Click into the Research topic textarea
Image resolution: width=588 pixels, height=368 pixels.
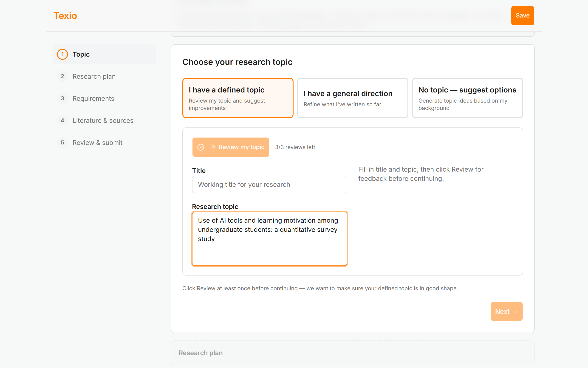(269, 239)
